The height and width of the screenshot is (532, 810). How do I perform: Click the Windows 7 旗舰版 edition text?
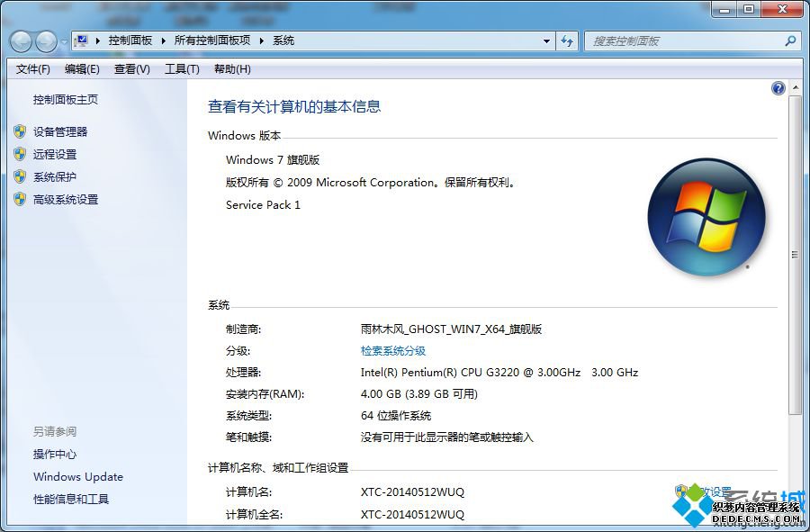[273, 160]
